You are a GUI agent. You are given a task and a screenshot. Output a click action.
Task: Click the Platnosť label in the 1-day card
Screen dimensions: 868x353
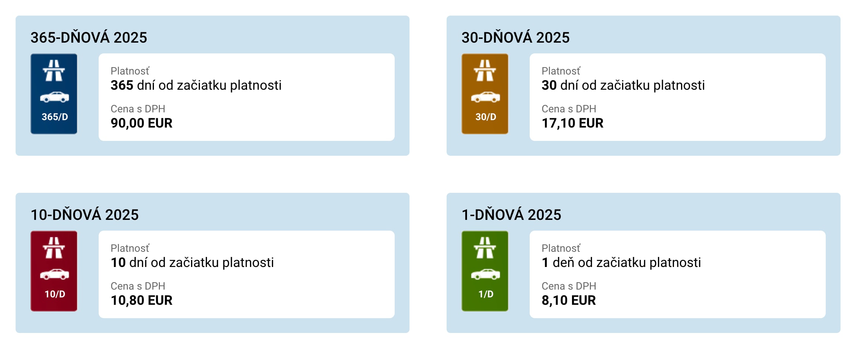pyautogui.click(x=561, y=248)
